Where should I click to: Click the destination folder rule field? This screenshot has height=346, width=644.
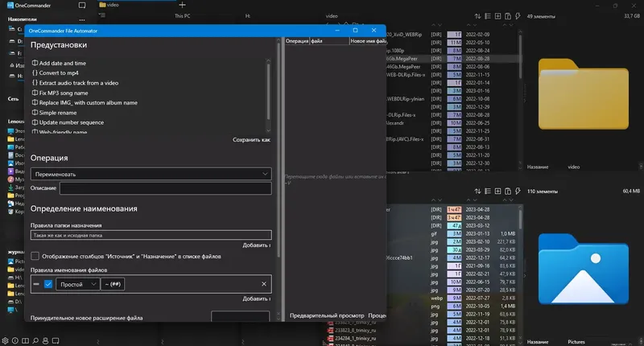click(x=151, y=235)
